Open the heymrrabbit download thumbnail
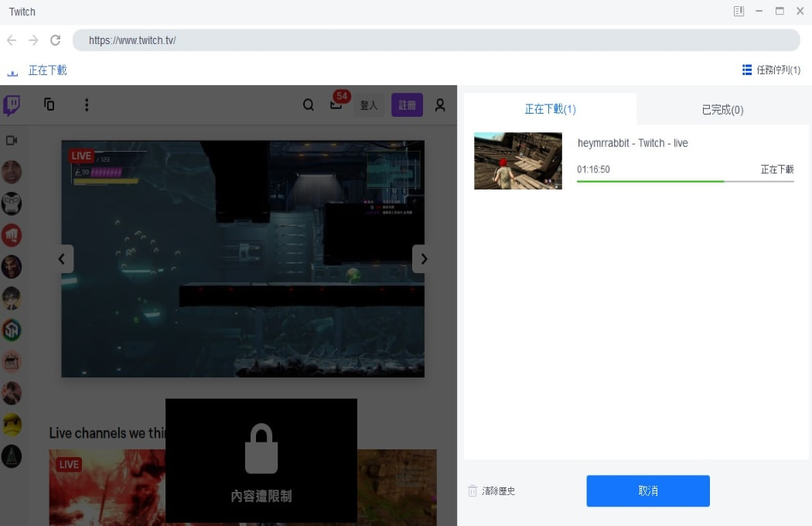Image resolution: width=812 pixels, height=526 pixels. pos(518,161)
